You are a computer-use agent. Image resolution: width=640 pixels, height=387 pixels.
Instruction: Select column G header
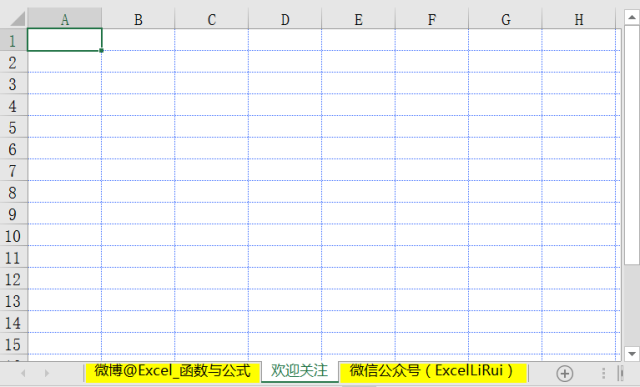point(505,19)
